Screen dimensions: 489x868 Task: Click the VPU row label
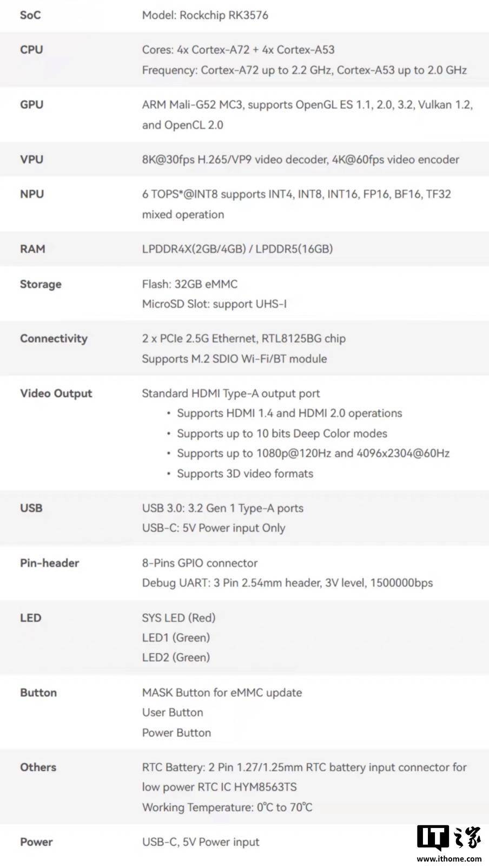(31, 160)
